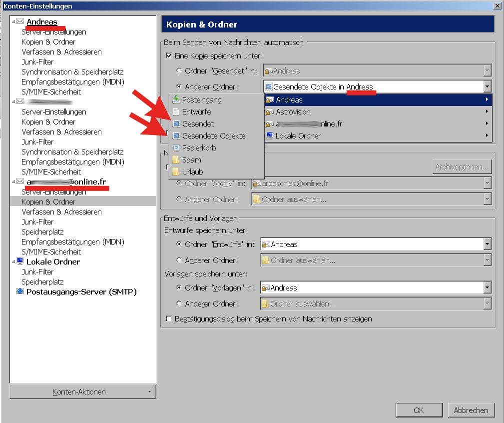This screenshot has width=504, height=423.
Task: Select the Ordner "Gesendet" in radio button
Action: (180, 71)
